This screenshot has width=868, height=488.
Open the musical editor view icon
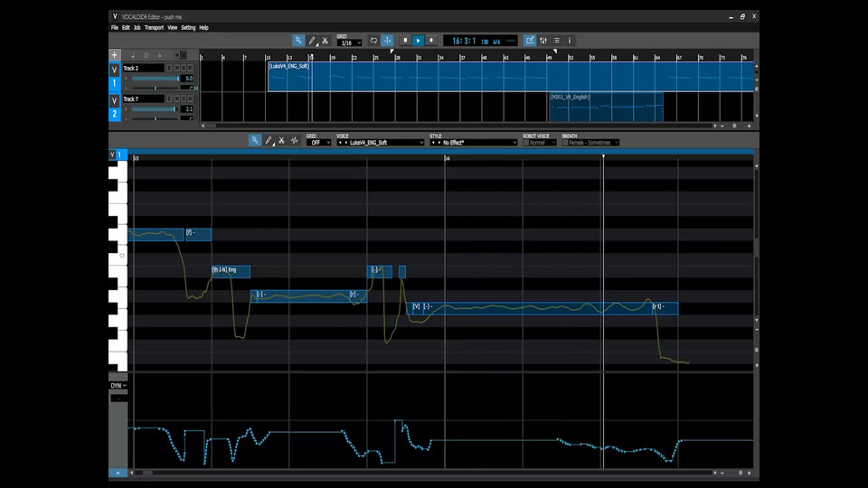pyautogui.click(x=530, y=41)
